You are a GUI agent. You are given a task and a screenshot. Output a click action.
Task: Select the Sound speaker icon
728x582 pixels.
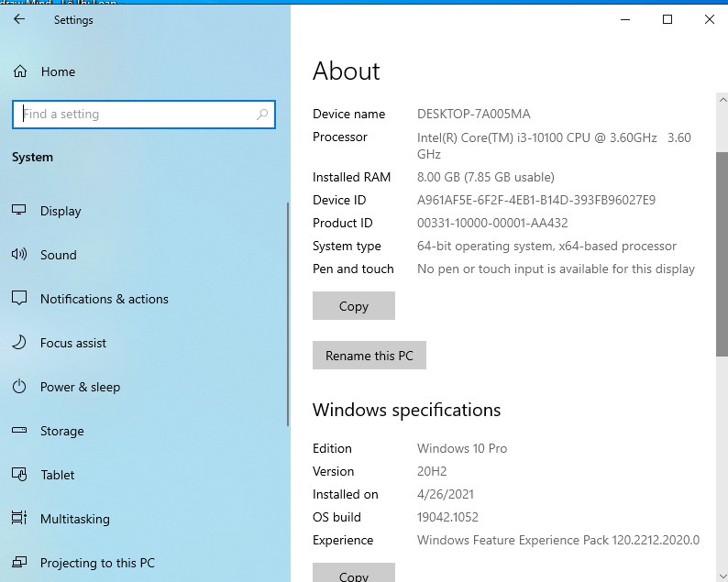coord(19,255)
